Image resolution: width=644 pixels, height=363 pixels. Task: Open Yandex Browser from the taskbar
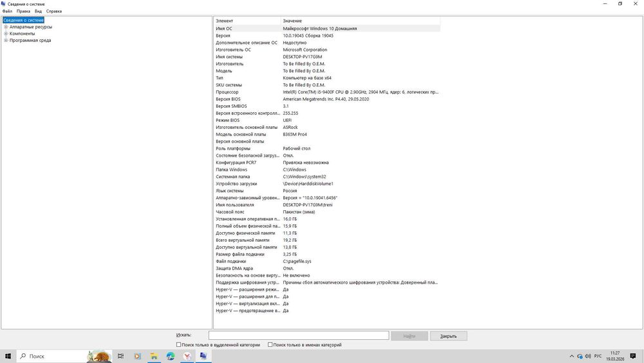[187, 356]
